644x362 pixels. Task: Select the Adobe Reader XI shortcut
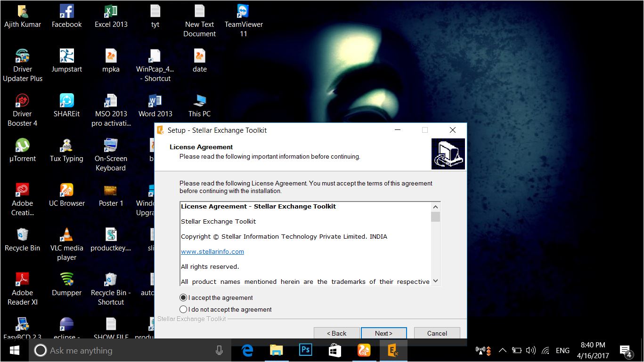(23, 290)
